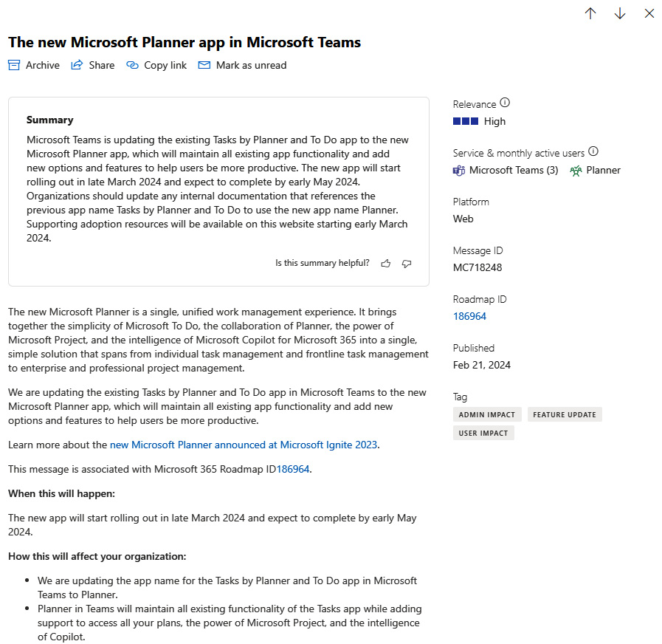Click the Mark as unread envelope icon
662x644 pixels.
click(204, 65)
